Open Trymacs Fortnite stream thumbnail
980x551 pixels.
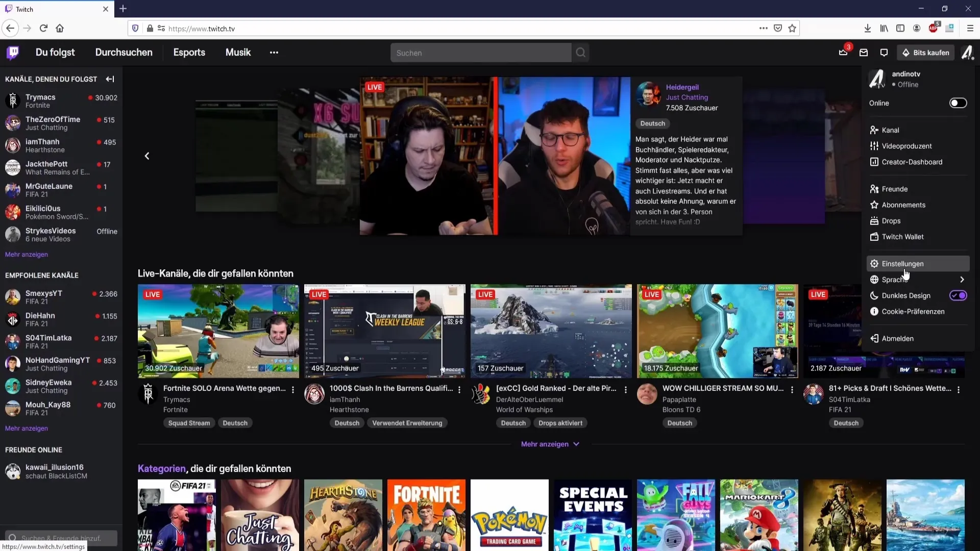218,331
